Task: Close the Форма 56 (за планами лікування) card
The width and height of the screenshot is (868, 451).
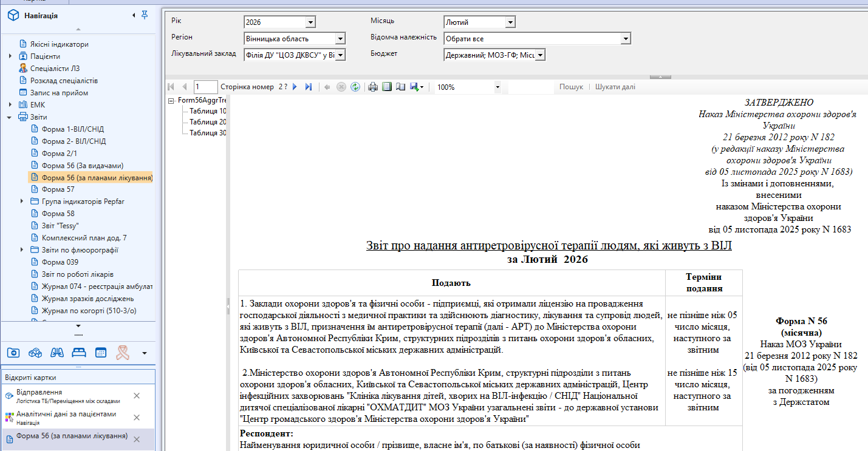Action: pos(137,439)
